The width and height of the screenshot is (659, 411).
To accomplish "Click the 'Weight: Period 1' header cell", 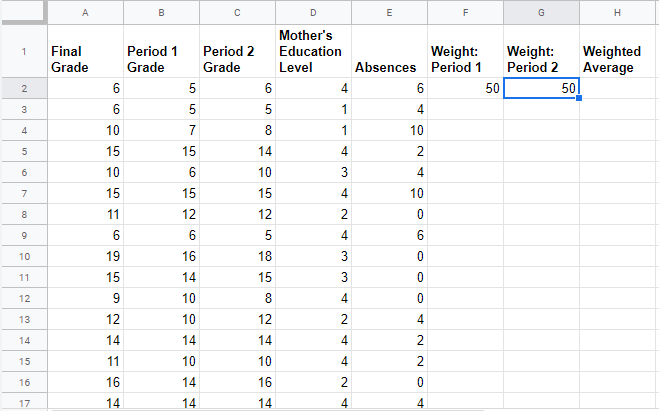I will [x=466, y=51].
